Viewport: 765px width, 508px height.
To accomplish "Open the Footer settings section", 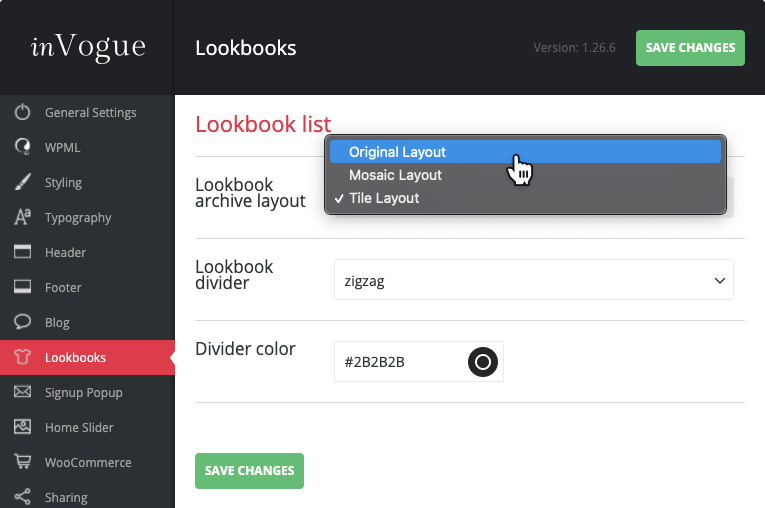I will [x=65, y=288].
